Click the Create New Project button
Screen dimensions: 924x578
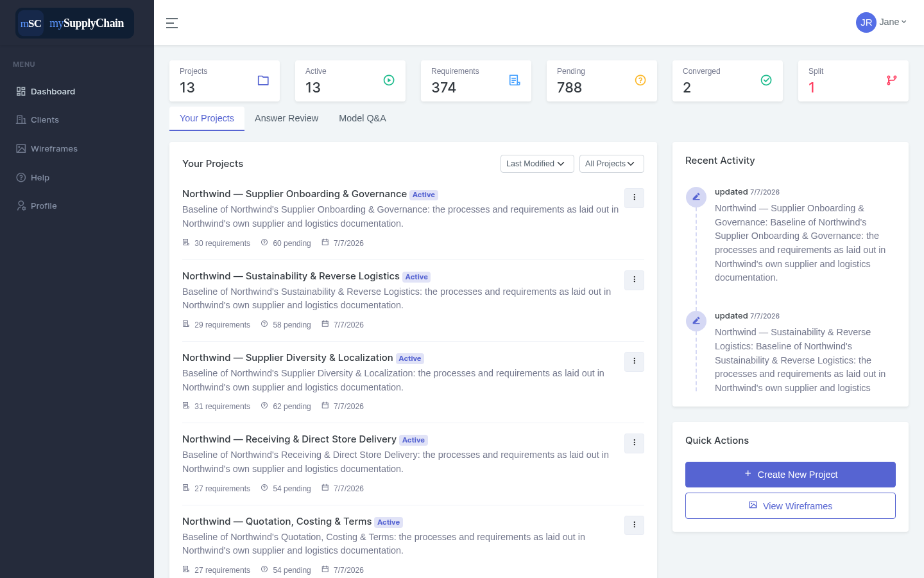[x=791, y=475]
